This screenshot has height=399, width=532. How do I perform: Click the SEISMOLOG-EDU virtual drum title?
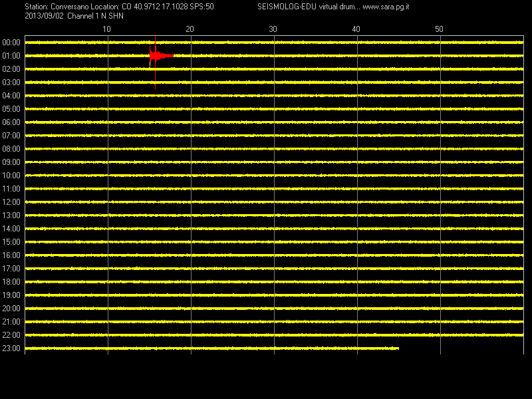coord(309,7)
